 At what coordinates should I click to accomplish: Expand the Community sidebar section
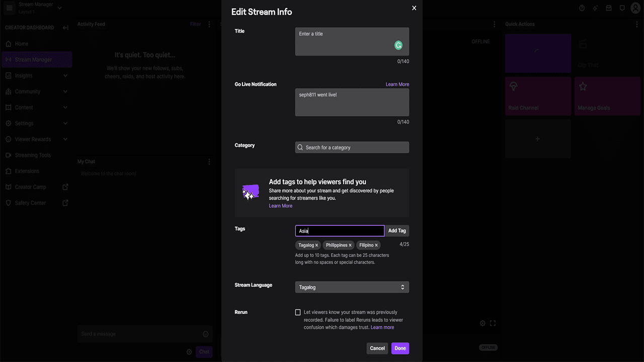click(36, 92)
